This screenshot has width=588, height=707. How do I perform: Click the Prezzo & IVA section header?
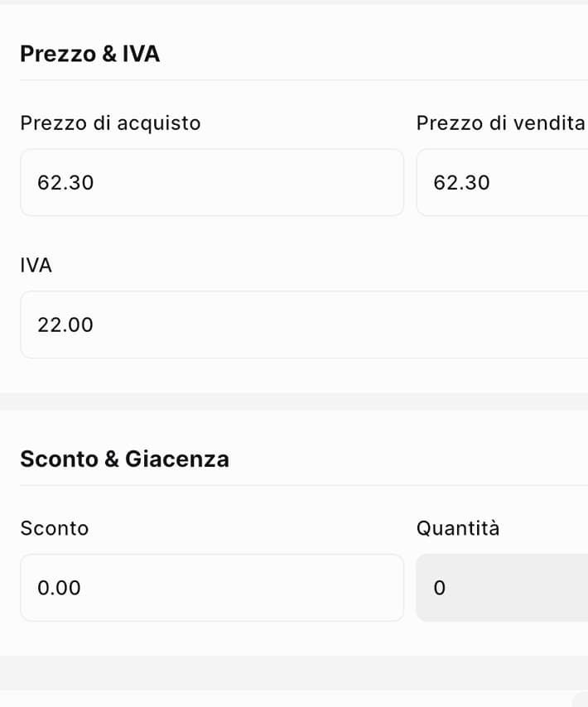tap(89, 54)
